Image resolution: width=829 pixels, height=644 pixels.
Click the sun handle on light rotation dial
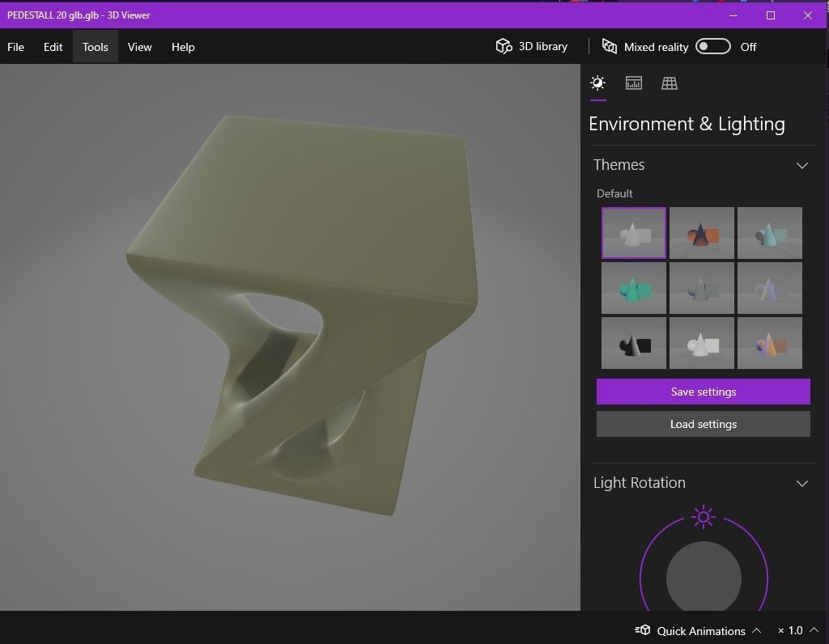[704, 517]
